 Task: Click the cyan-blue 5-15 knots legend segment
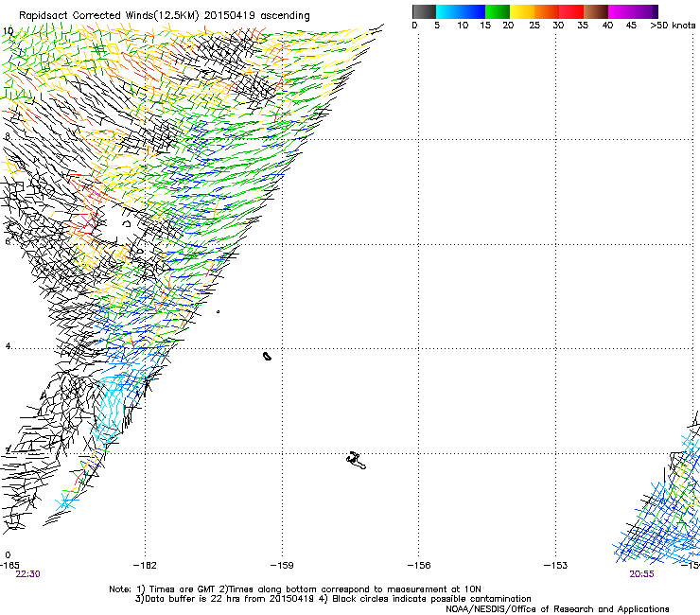461,11
